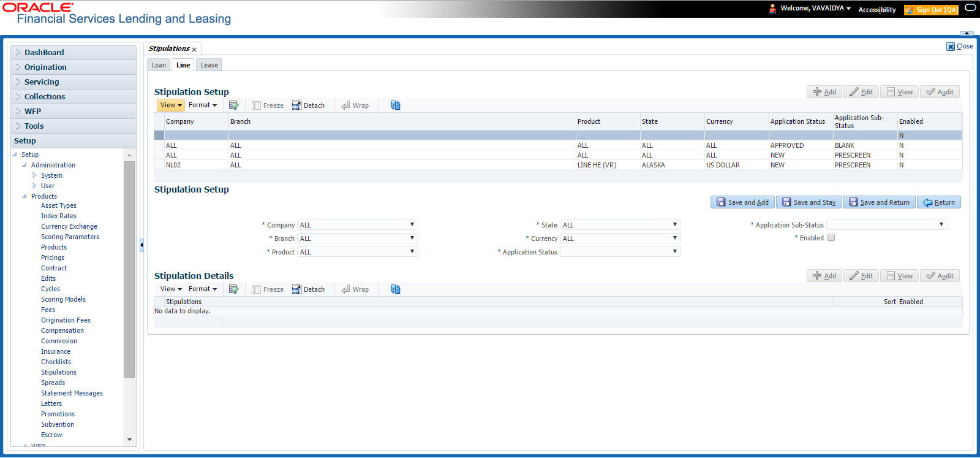This screenshot has width=980, height=458.
Task: Expand the Servicing section
Action: [x=73, y=82]
